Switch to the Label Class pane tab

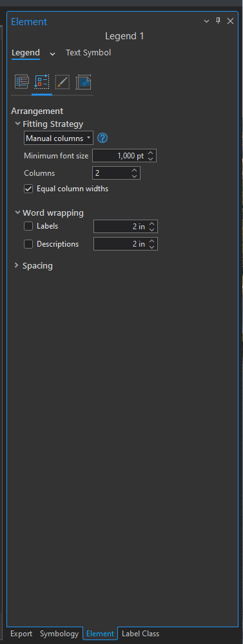tap(141, 634)
